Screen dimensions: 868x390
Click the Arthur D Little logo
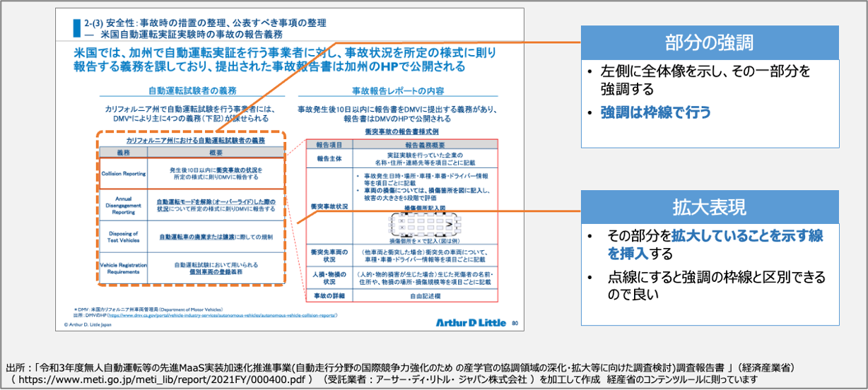[467, 322]
